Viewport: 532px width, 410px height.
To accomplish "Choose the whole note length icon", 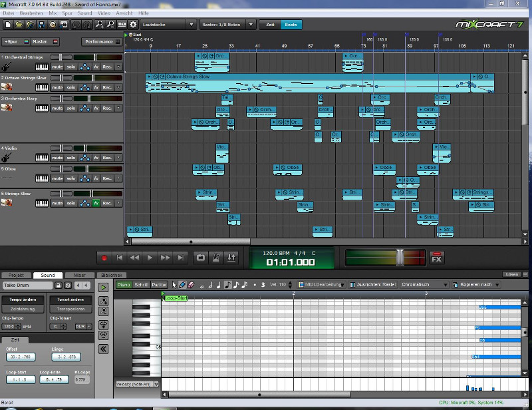I will tap(202, 286).
